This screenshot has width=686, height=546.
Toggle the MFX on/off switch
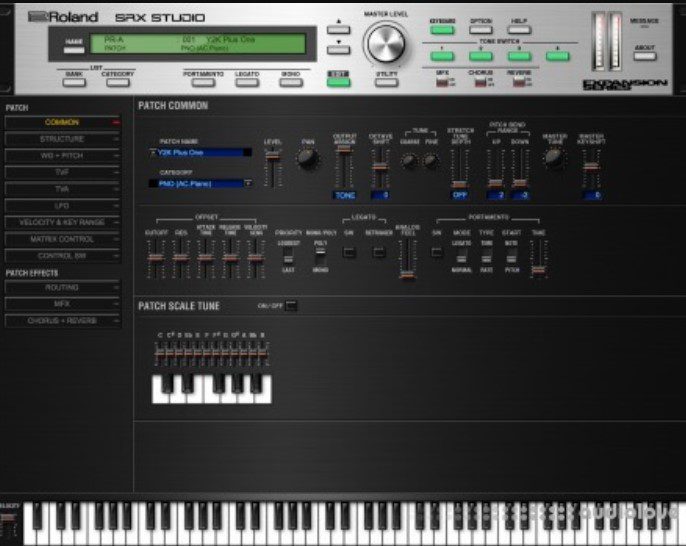tap(442, 82)
